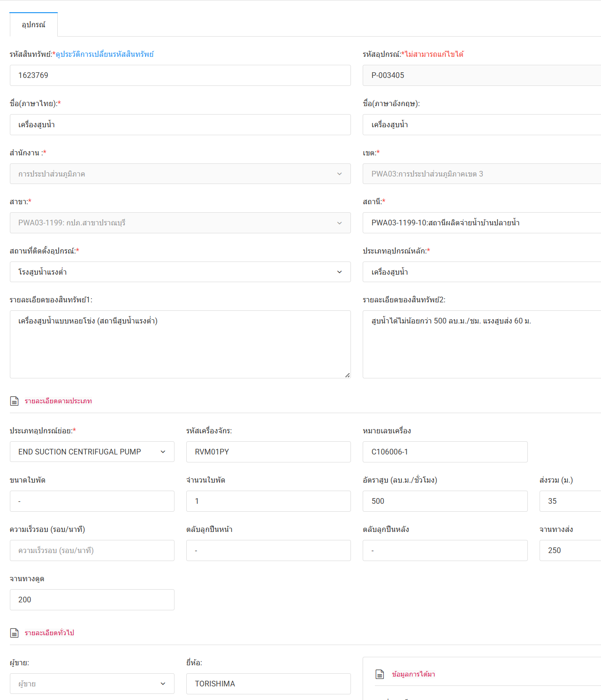Open END SUCTION CENTRIFUGAL PUMP dropdown
This screenshot has height=700, width=601.
92,452
